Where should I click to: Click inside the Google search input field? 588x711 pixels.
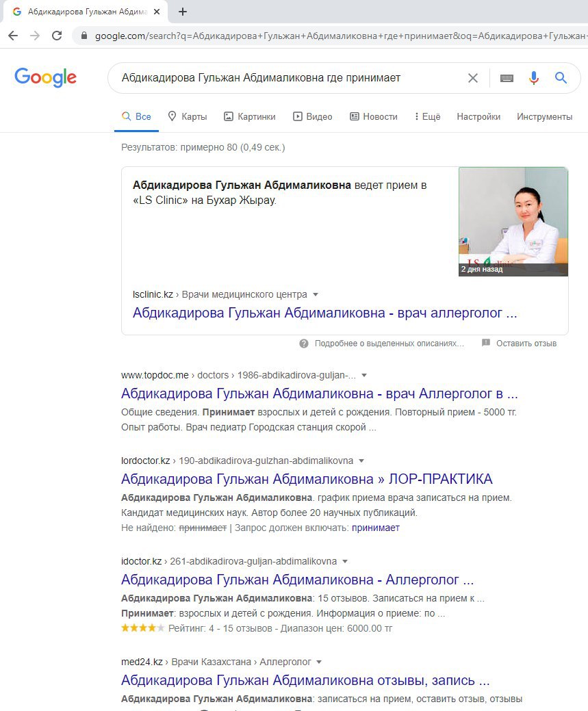coord(290,78)
